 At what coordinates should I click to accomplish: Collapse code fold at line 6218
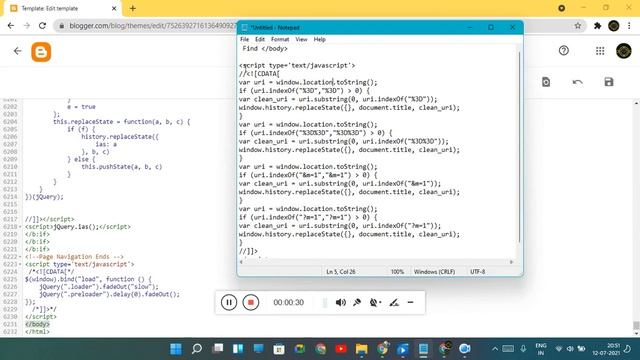[x=20, y=227]
